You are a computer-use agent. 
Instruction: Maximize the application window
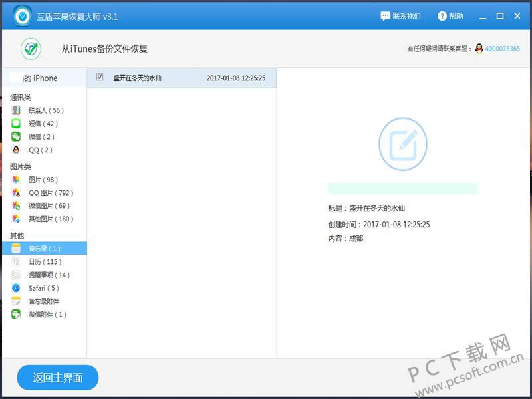point(500,16)
